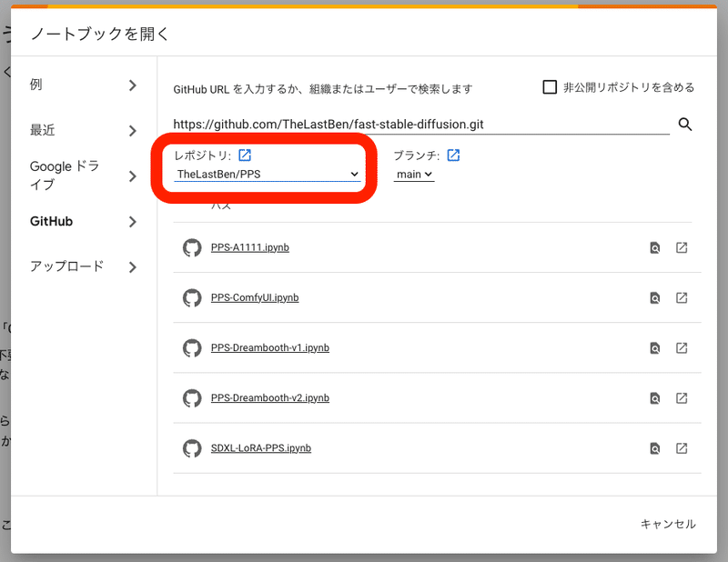Open the SDXL-LoRA-PPS.ipynb notebook link
The width and height of the screenshot is (728, 562).
tap(261, 448)
